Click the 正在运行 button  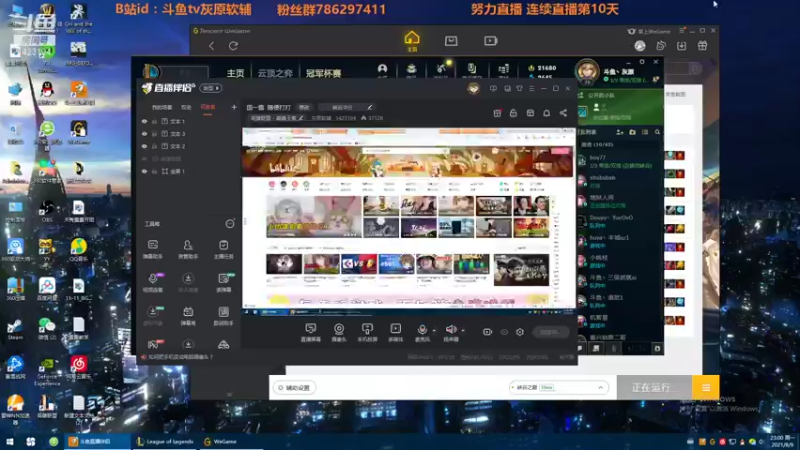point(655,387)
